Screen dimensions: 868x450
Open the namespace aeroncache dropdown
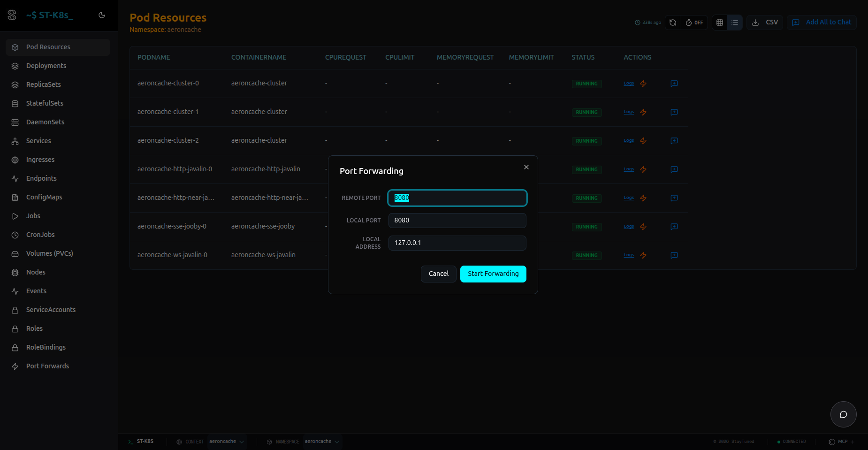click(322, 442)
